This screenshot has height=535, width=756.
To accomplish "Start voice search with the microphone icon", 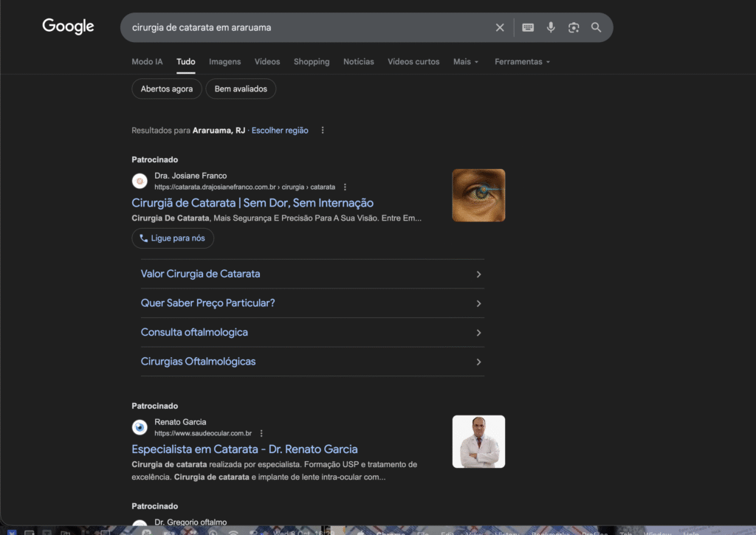I will pos(551,27).
